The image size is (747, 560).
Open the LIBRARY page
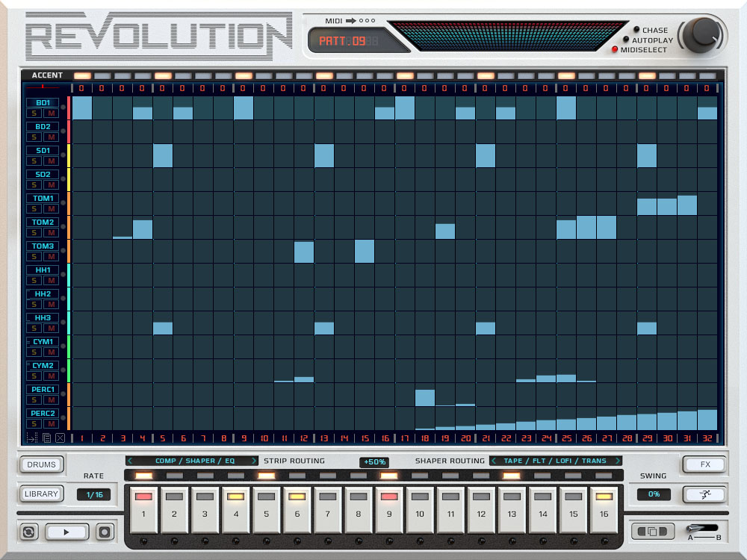pos(42,494)
